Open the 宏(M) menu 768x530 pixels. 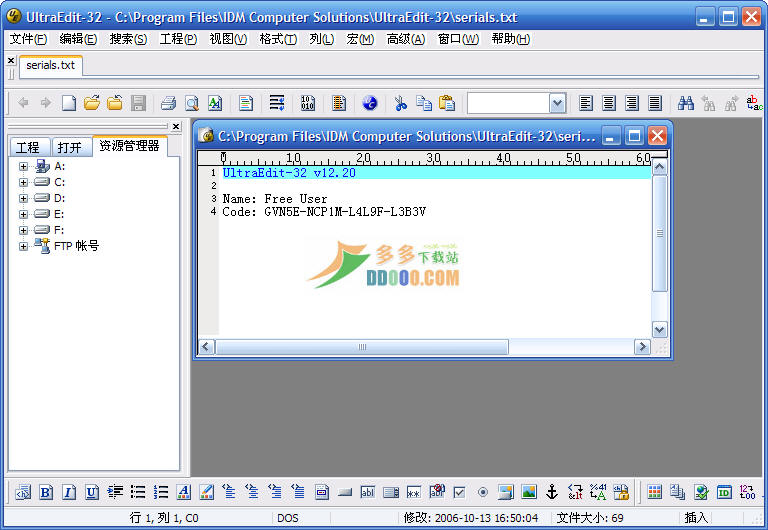click(360, 39)
